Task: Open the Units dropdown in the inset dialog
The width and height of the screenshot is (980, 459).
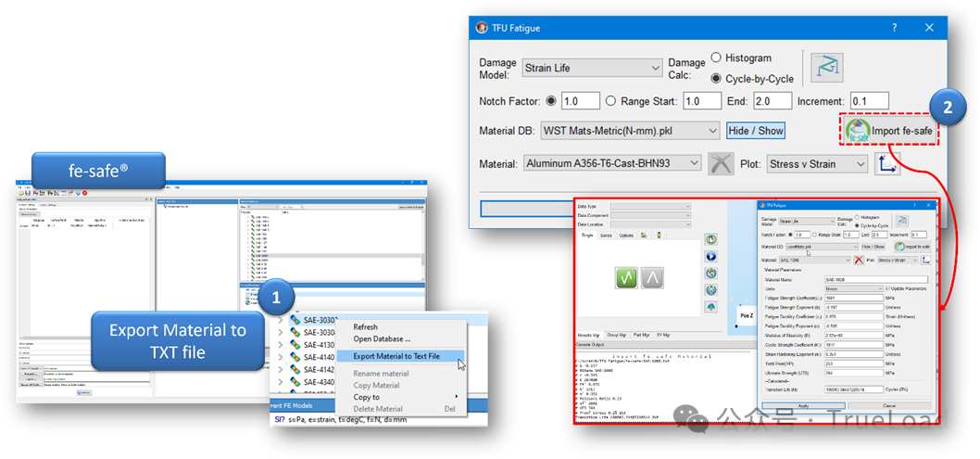Action: click(854, 289)
